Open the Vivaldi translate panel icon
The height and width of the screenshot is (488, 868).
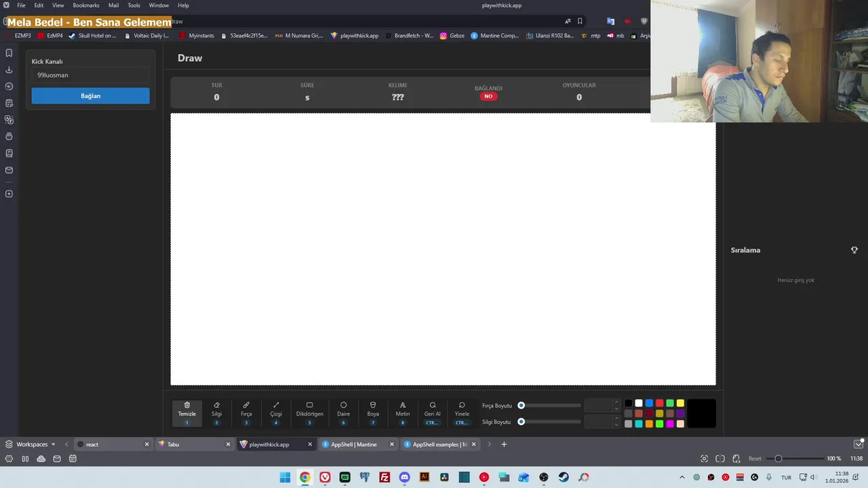[x=9, y=120]
